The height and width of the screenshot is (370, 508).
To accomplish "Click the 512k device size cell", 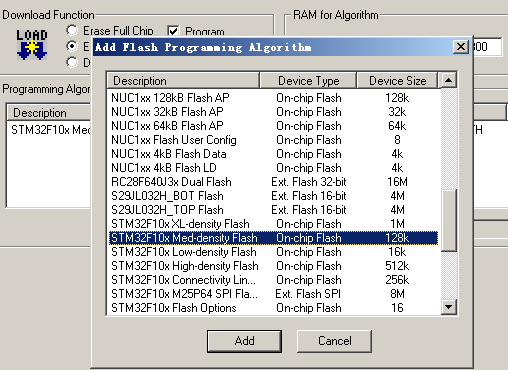I will point(397,266).
